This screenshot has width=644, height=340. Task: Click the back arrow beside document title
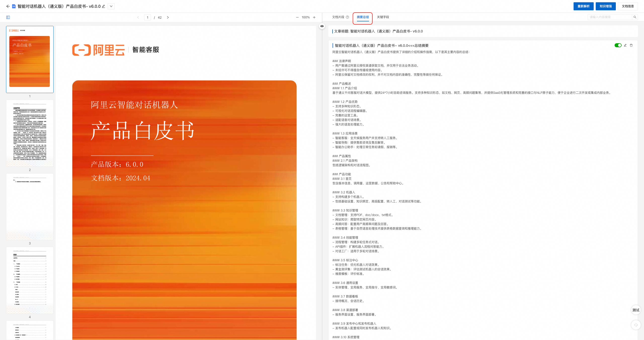click(x=8, y=6)
